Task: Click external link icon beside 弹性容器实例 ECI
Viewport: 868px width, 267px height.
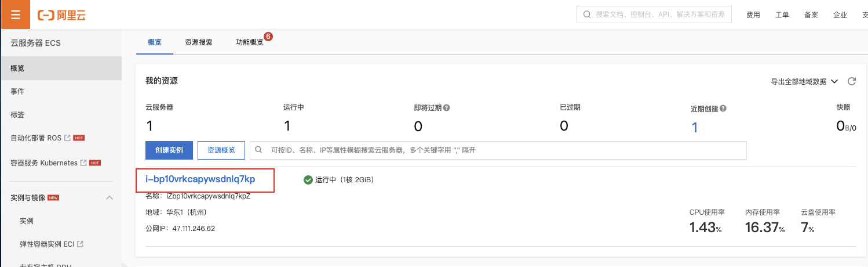Action: [x=81, y=244]
